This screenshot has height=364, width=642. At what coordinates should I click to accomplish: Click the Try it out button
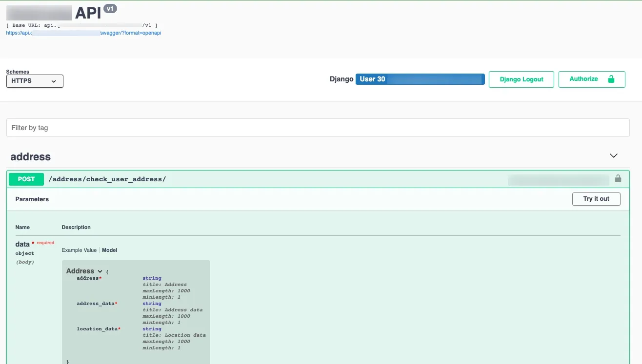pos(596,199)
